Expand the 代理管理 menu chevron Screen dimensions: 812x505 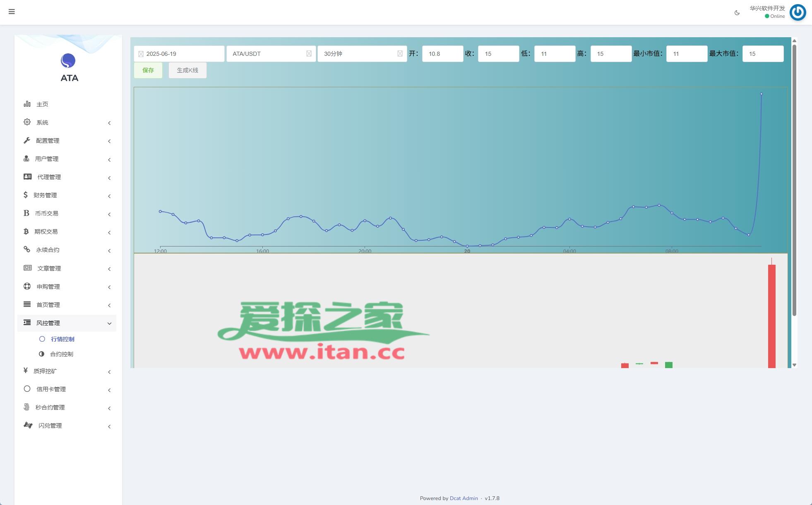(x=109, y=178)
